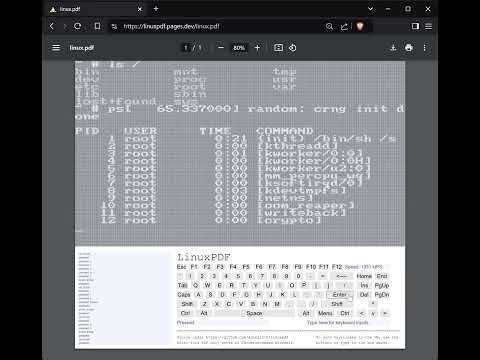Zoom out of the PDF
Image resolution: width=480 pixels, height=360 pixels.
(x=221, y=48)
